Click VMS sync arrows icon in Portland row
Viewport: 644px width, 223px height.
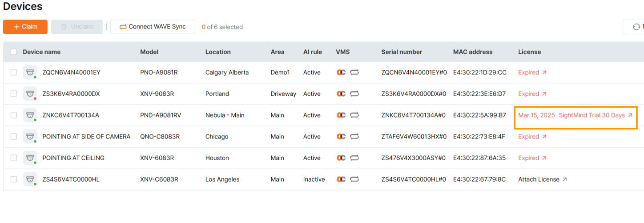tap(354, 94)
